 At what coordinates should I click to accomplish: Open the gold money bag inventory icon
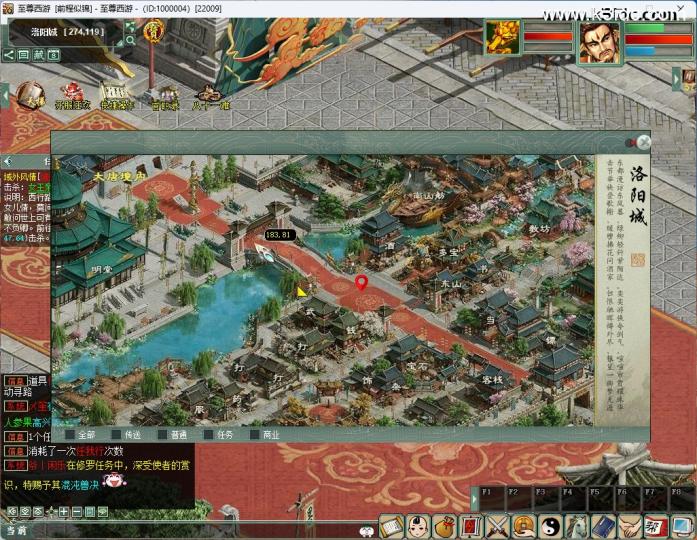pos(445,527)
